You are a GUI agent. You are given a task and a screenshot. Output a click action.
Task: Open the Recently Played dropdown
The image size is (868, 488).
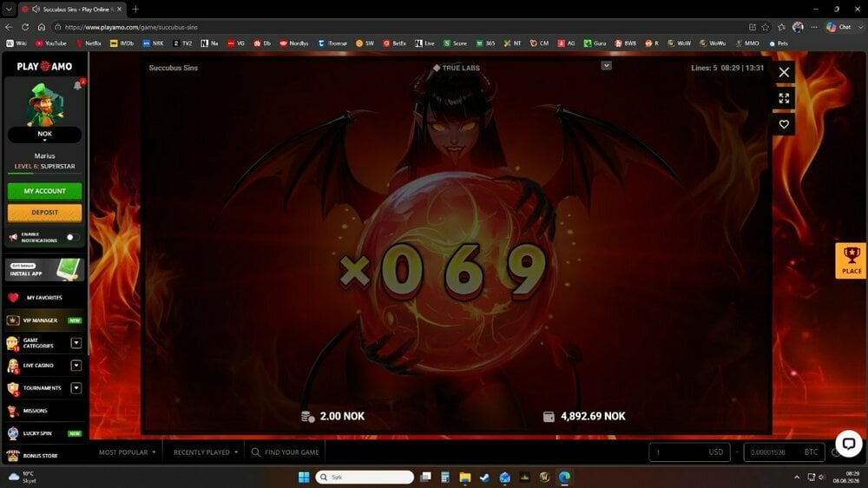(x=206, y=452)
